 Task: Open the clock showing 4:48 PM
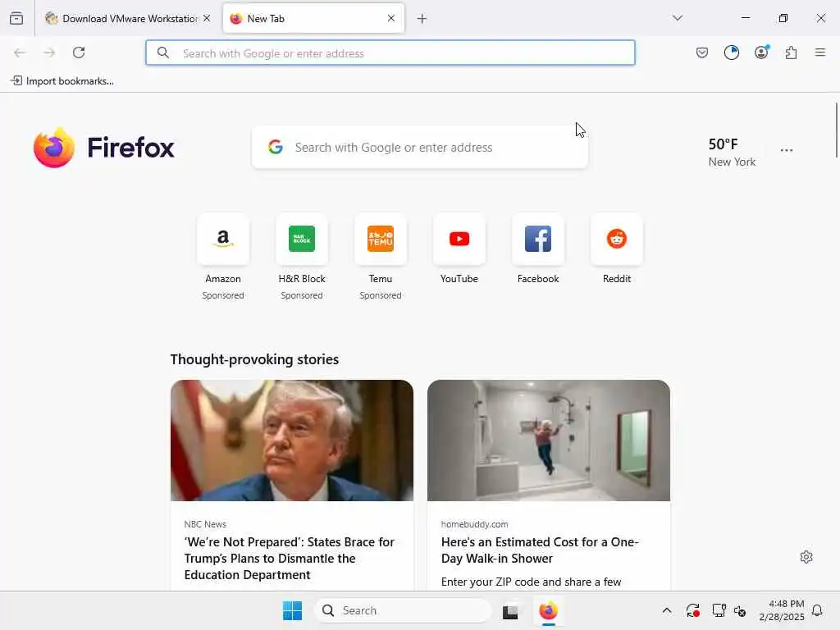782,610
